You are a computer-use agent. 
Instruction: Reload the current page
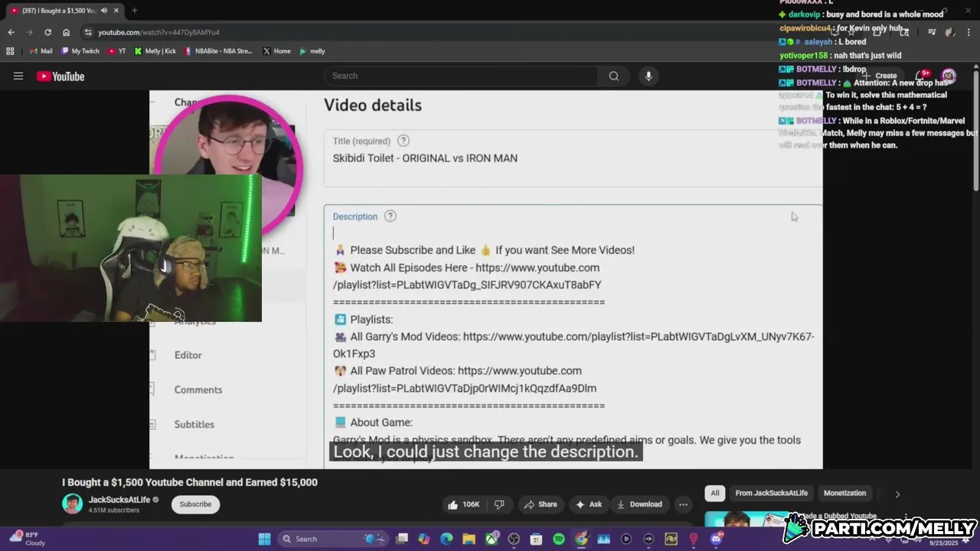[47, 32]
